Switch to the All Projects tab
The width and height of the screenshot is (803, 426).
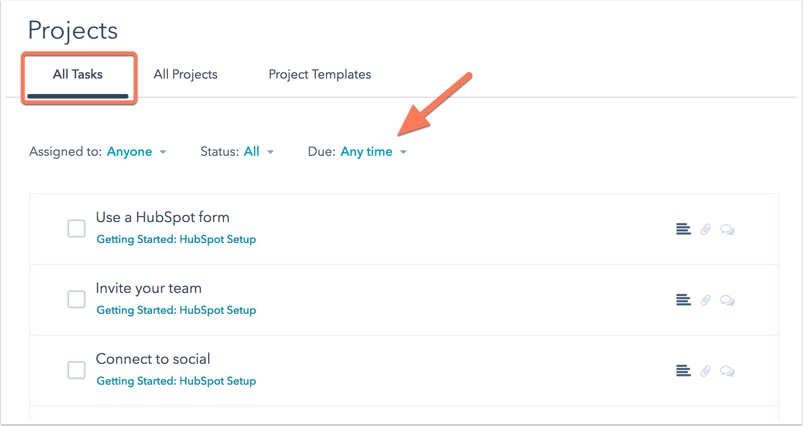[185, 75]
